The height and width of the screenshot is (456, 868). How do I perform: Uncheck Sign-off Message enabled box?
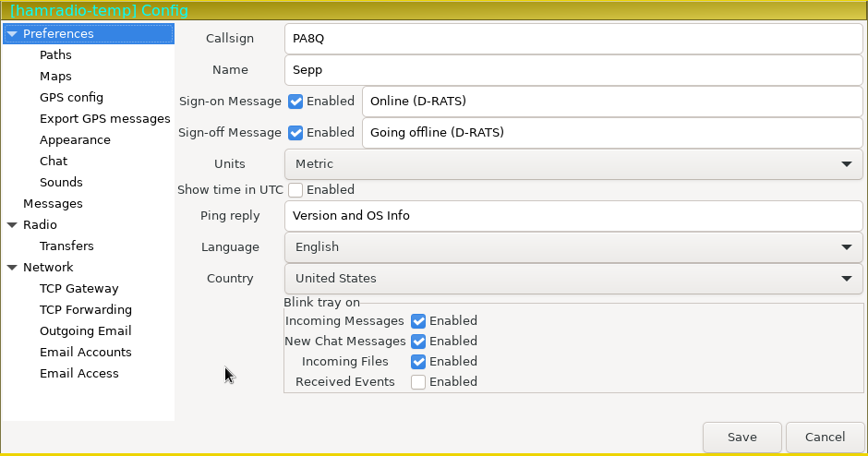click(x=295, y=133)
